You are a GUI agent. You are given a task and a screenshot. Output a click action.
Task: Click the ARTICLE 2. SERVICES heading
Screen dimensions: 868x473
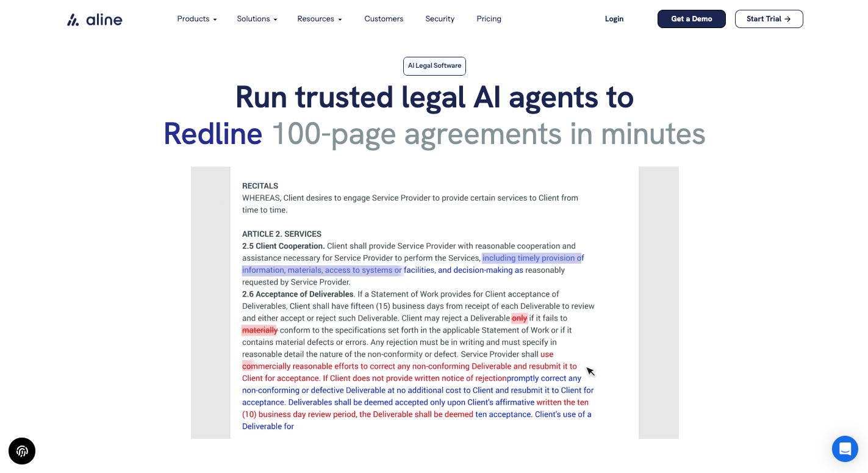tap(282, 234)
